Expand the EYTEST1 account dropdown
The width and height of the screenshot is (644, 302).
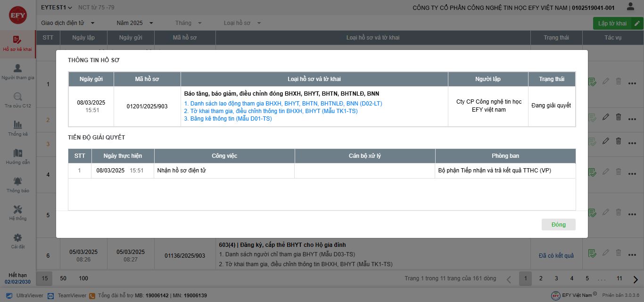(x=57, y=8)
